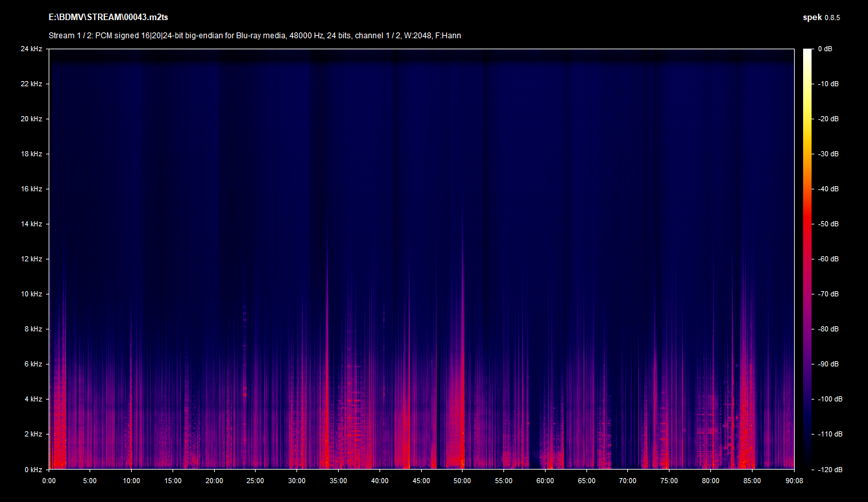Click the 0 dB label on color scale
Viewport: 868px width, 502px height.
[825, 49]
